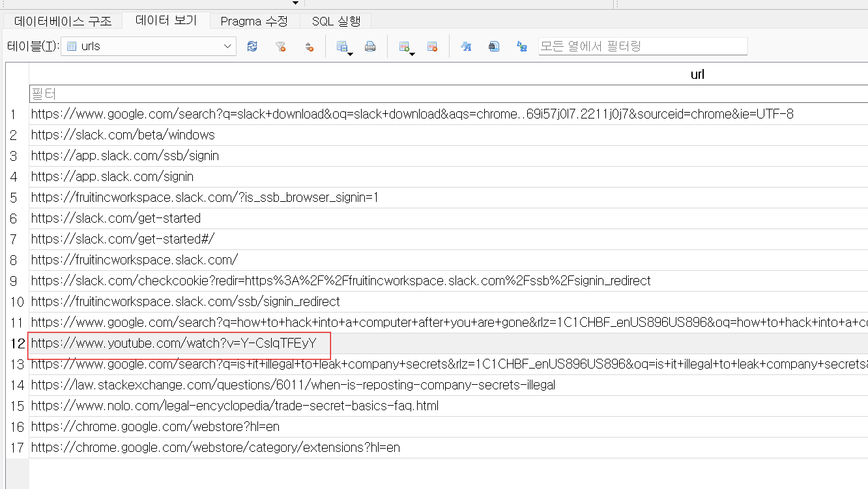Image resolution: width=868 pixels, height=489 pixels.
Task: Select the slack.com/get-started#/ cell
Action: 448,239
